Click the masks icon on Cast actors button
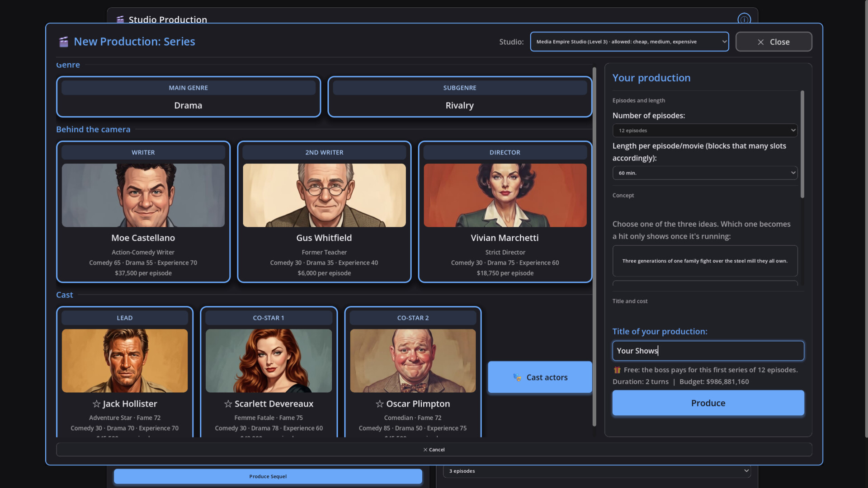Image resolution: width=868 pixels, height=488 pixels. tap(517, 377)
